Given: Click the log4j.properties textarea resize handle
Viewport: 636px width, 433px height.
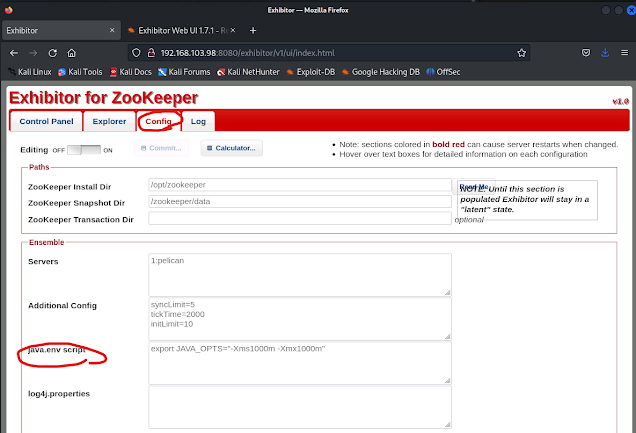Looking at the screenshot, I should pyautogui.click(x=447, y=424).
